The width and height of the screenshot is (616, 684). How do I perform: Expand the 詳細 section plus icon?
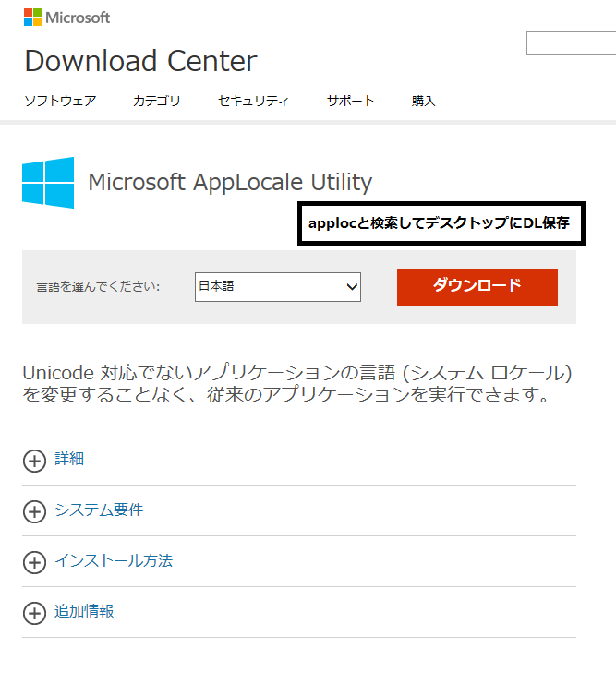34,462
